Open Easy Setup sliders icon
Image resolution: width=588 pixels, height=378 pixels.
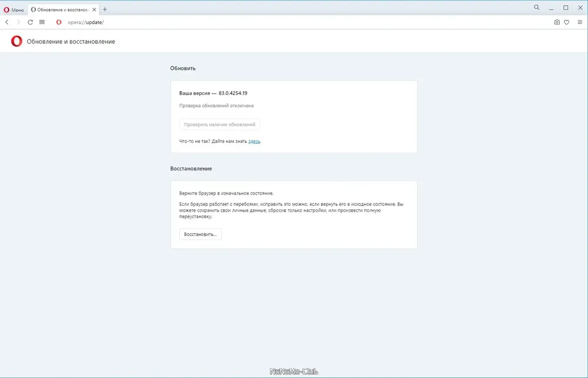[x=580, y=22]
